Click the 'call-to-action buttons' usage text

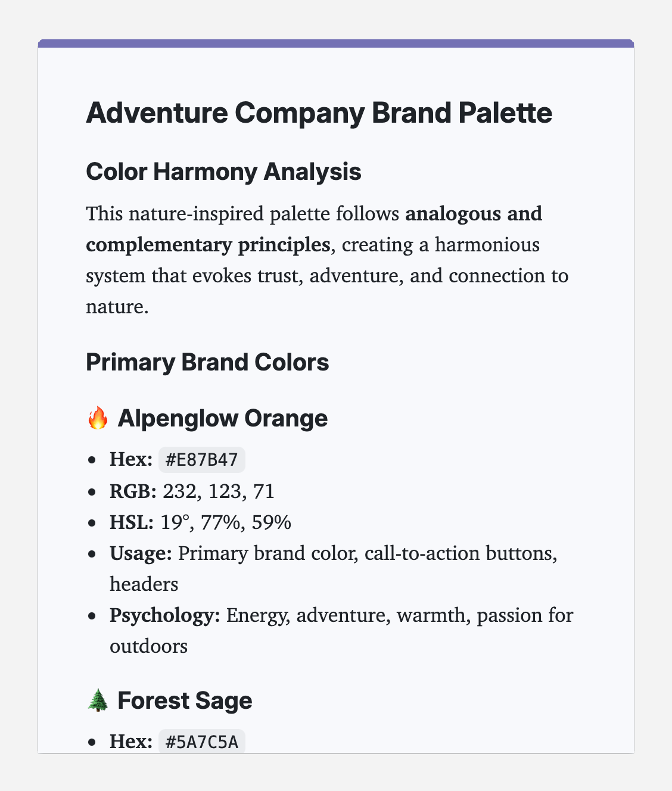coord(461,553)
